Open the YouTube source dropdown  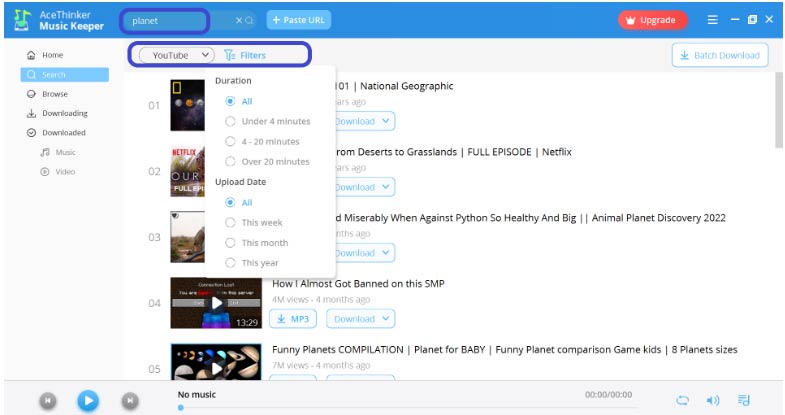(x=177, y=55)
